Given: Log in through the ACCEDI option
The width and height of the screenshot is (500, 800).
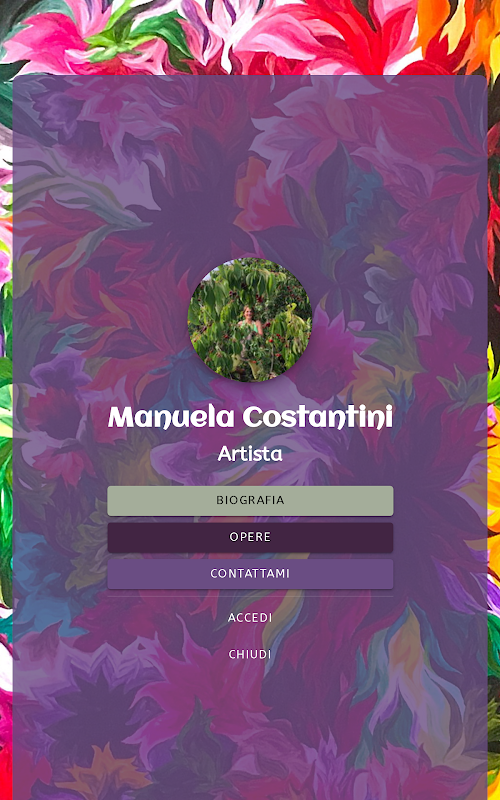Looking at the screenshot, I should [x=250, y=617].
